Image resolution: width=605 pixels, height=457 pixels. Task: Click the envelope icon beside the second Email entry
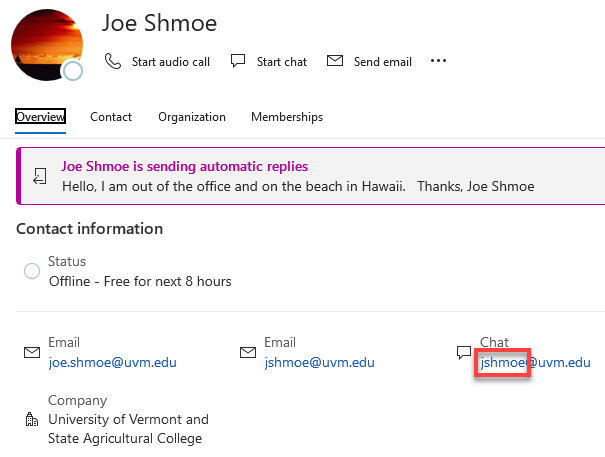[248, 353]
